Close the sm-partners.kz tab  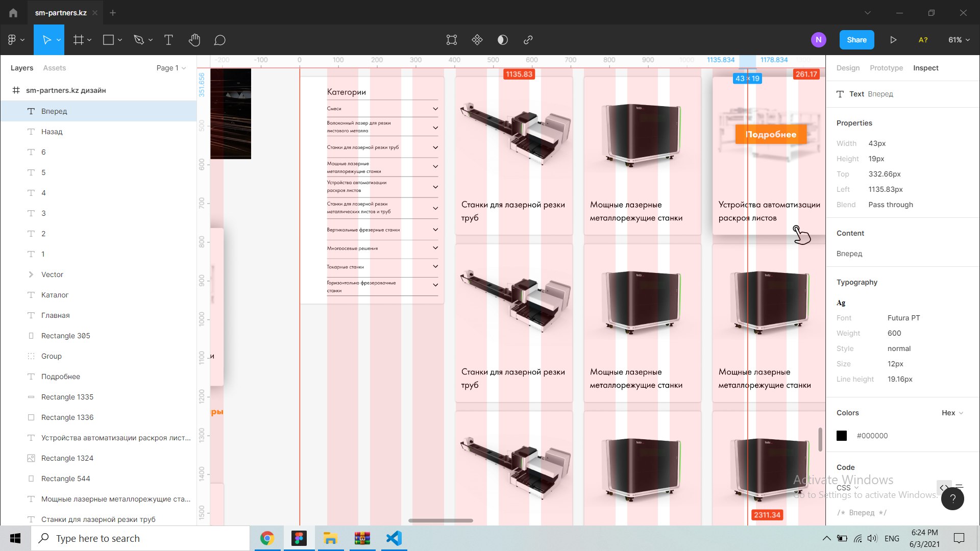[95, 13]
